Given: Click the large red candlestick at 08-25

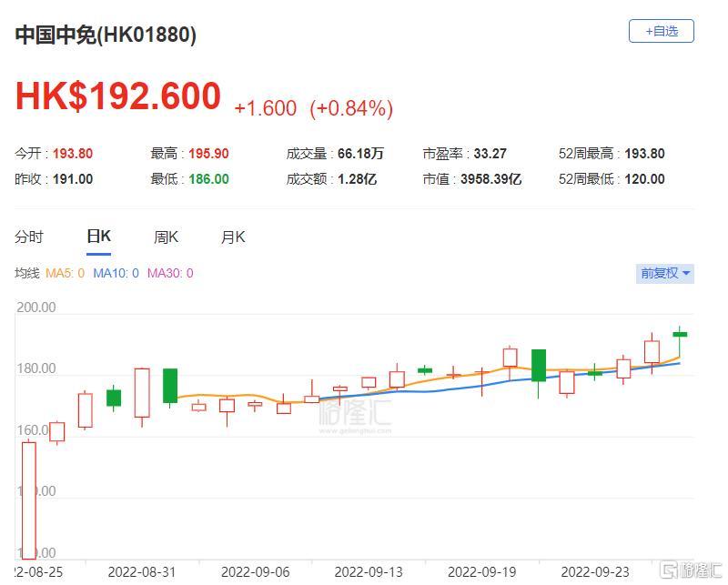Looking at the screenshot, I should [x=28, y=500].
